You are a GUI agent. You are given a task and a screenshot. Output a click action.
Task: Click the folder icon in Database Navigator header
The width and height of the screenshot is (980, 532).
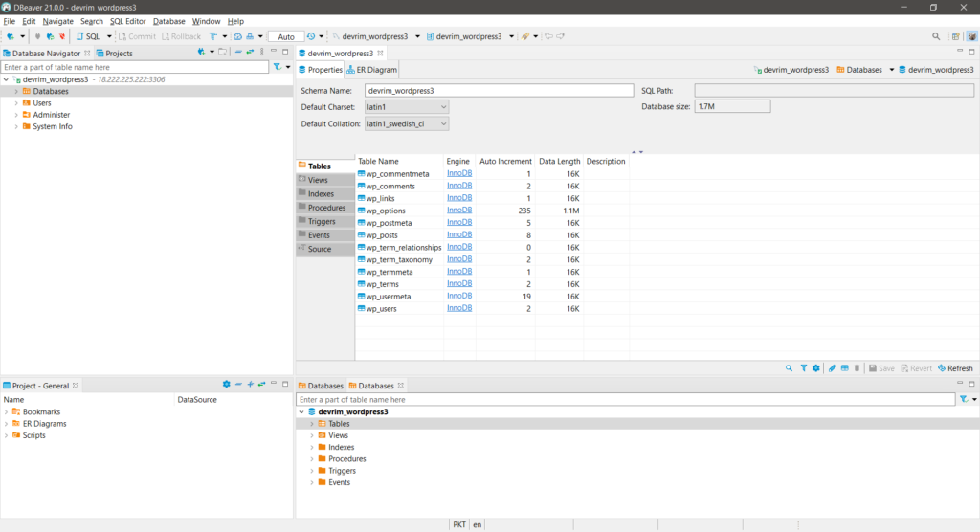[x=222, y=52]
